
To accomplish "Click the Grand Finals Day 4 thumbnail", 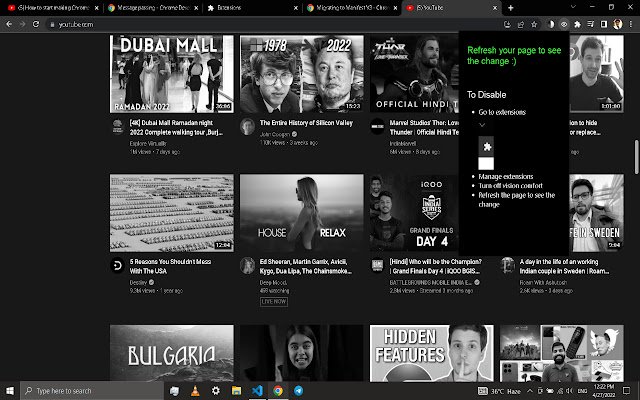I will click(414, 213).
